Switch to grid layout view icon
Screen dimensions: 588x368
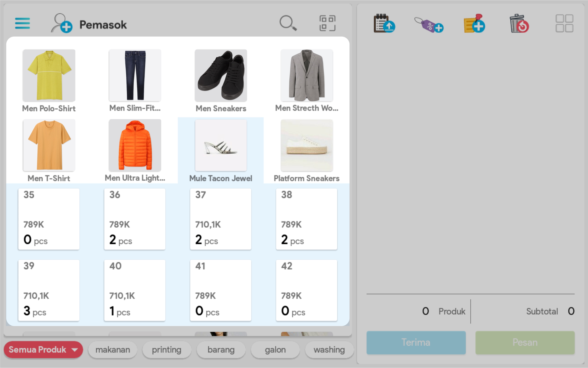click(x=564, y=23)
